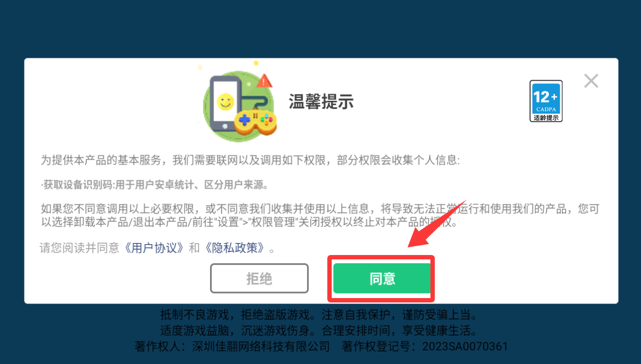Click the phone and gamepad illustration

[x=239, y=106]
